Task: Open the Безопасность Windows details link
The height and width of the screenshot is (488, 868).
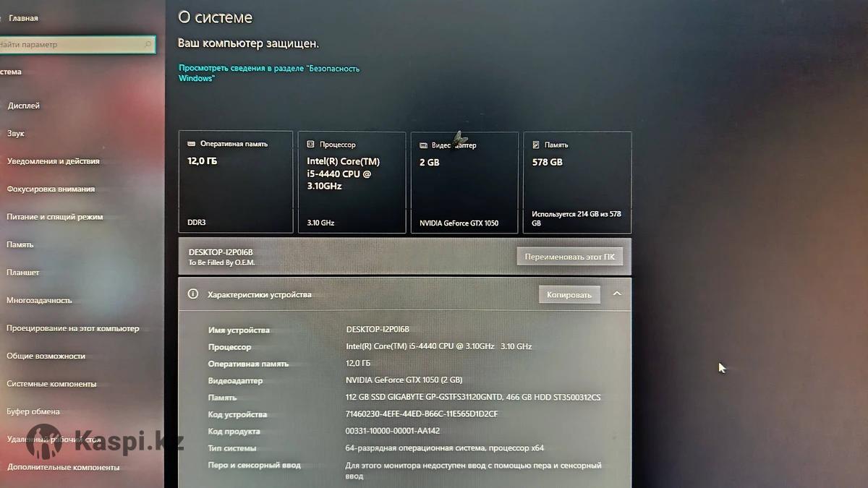Action: point(268,73)
